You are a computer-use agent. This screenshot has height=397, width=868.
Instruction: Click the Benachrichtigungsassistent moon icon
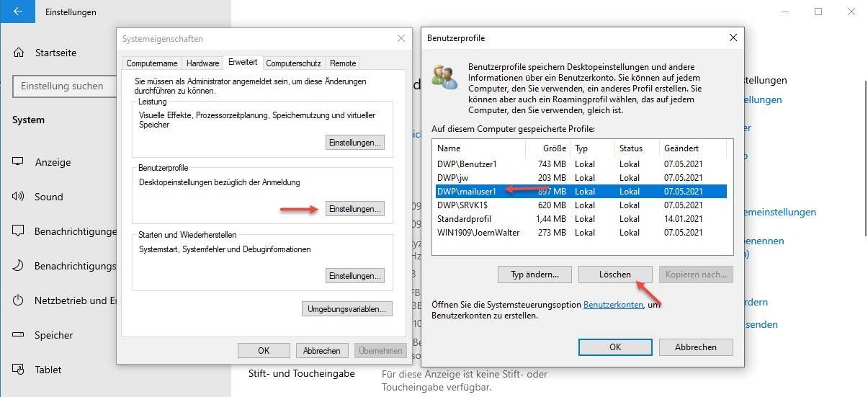coord(19,266)
